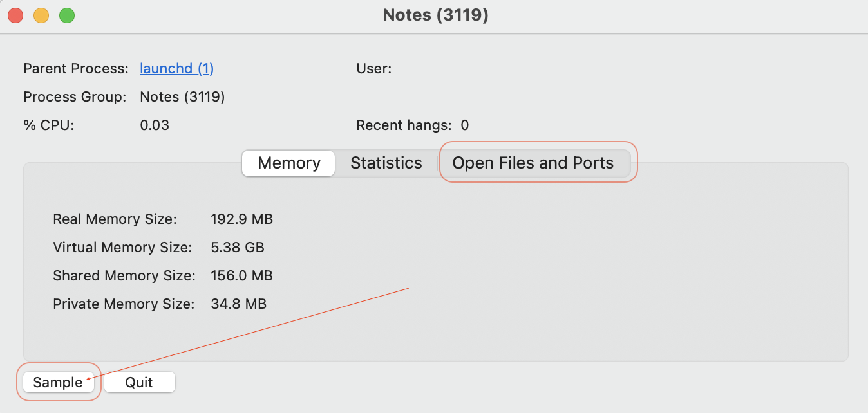
Task: Click the Notes (3119) window title
Action: pos(435,15)
